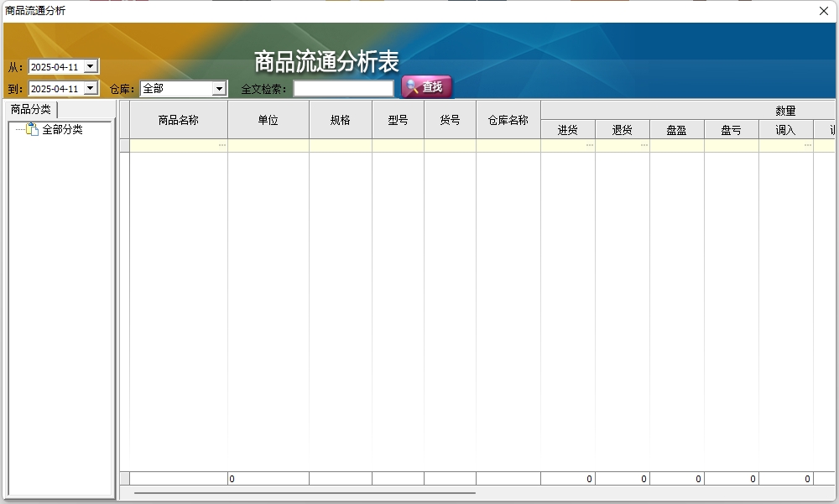Click the 退货 quantity column header
The image size is (839, 504).
click(622, 130)
